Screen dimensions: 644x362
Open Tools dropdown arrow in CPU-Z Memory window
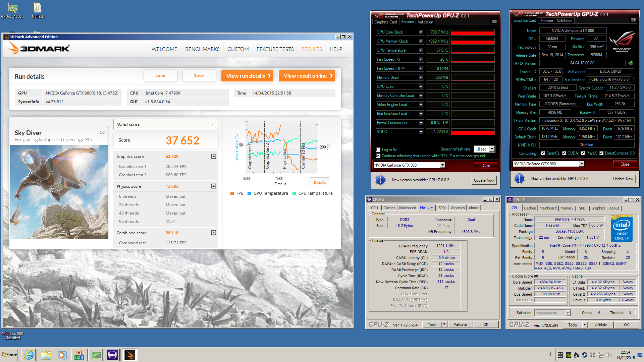tap(444, 324)
